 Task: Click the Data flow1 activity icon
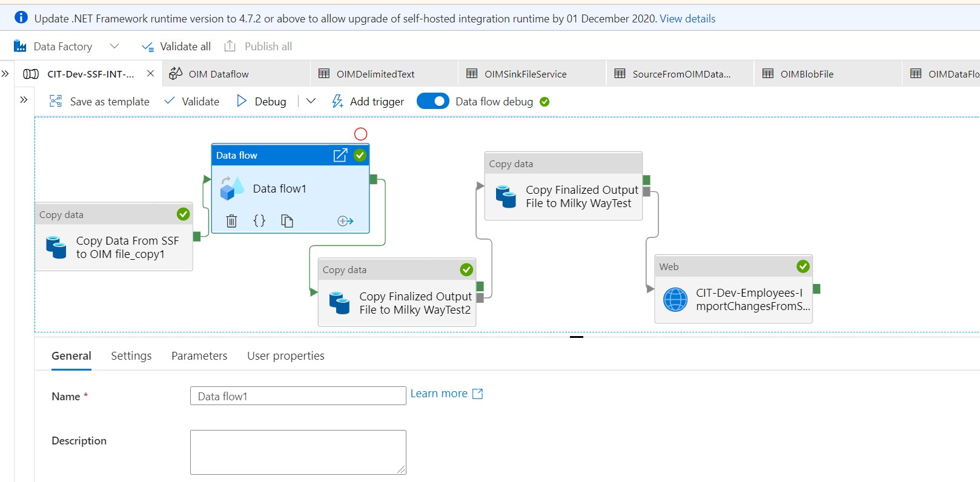click(x=232, y=188)
